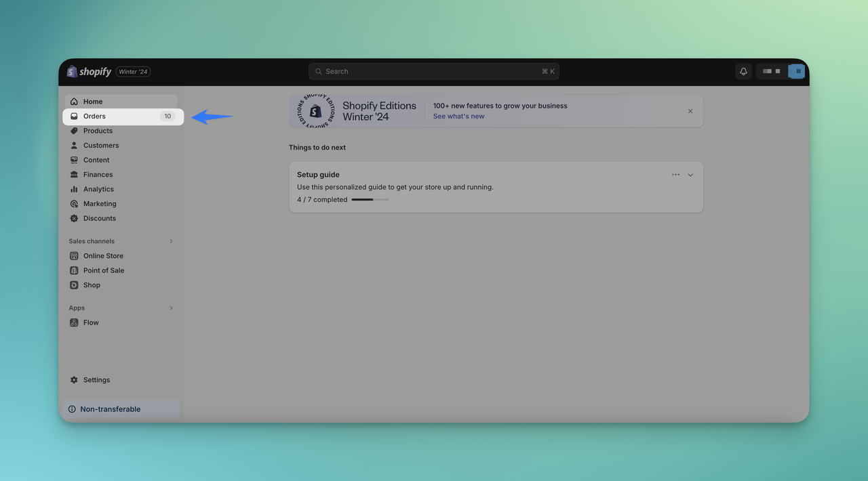The image size is (868, 481).
Task: Click Shopify Editions Winter '24 title
Action: [x=379, y=111]
